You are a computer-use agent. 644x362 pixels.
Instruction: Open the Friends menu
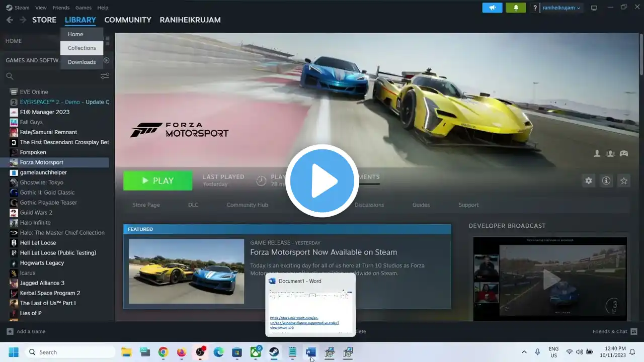61,8
